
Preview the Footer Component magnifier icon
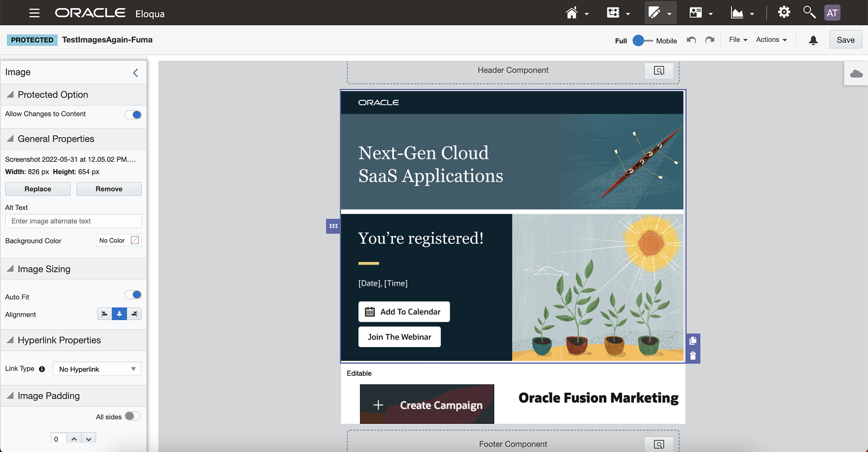pos(658,444)
